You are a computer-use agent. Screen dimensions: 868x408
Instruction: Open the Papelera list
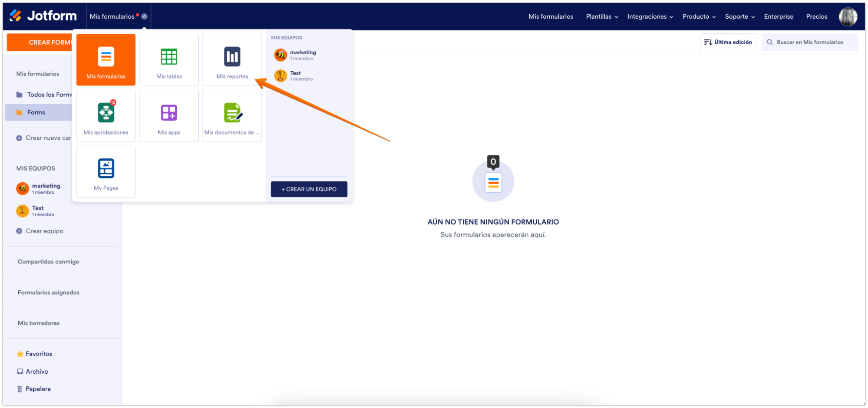[38, 389]
